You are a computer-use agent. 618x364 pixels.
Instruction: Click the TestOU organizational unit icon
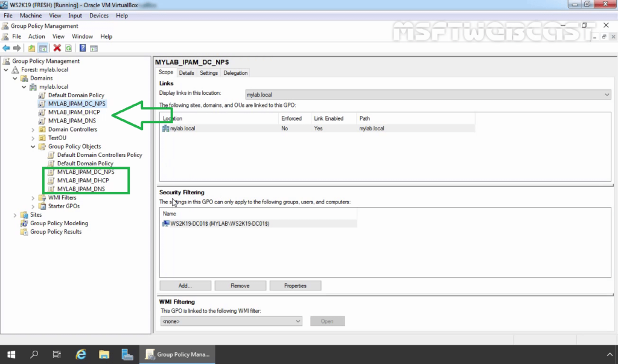pos(42,138)
